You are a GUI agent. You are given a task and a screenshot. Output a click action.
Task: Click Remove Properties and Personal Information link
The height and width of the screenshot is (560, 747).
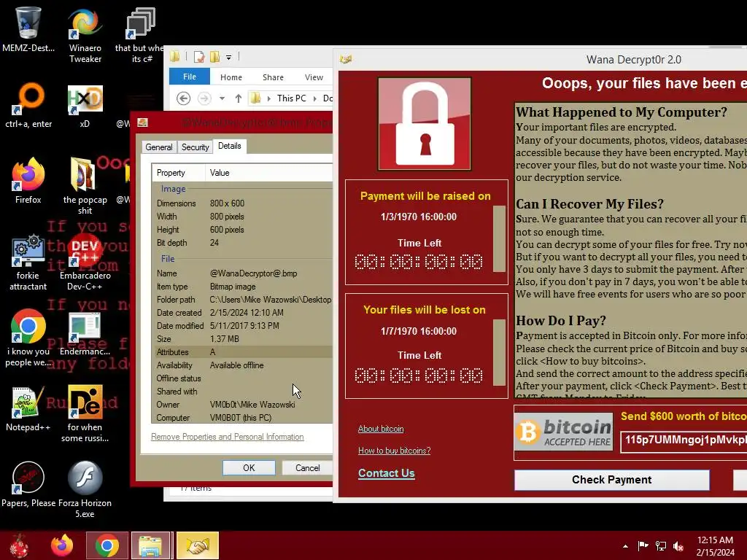pos(228,437)
